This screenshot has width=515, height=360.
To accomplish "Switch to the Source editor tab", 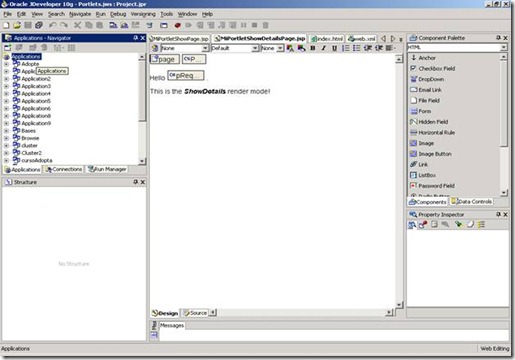I will click(x=196, y=313).
